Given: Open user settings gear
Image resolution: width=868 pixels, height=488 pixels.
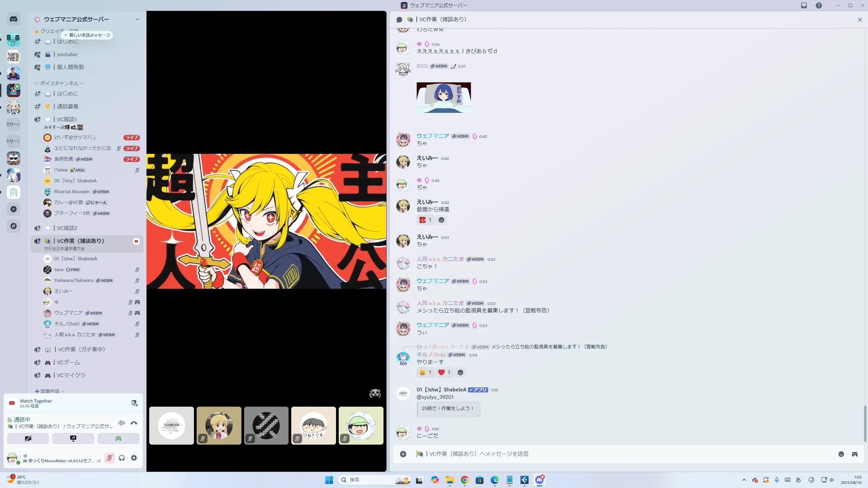Looking at the screenshot, I should tap(134, 458).
